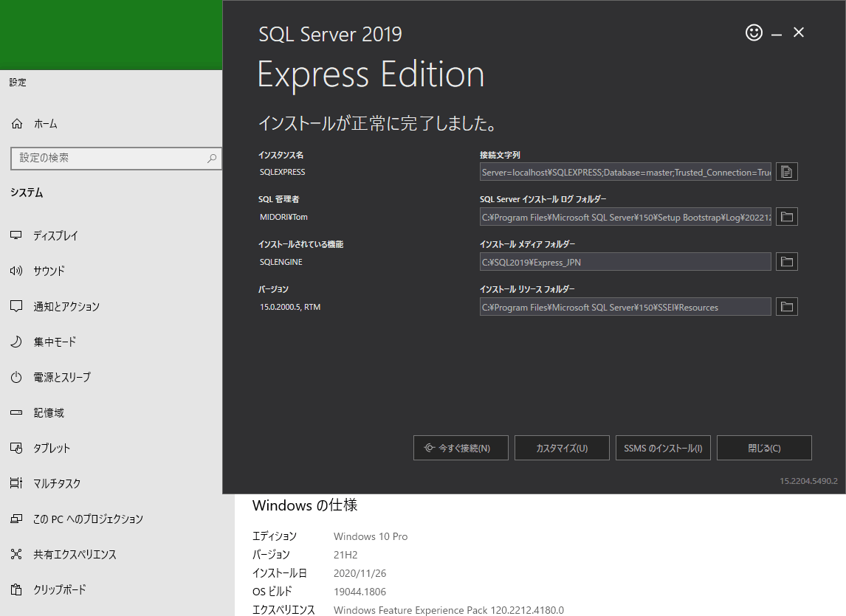The image size is (846, 616).
Task: Click the search magnifier in Settings search box
Action: click(x=212, y=158)
